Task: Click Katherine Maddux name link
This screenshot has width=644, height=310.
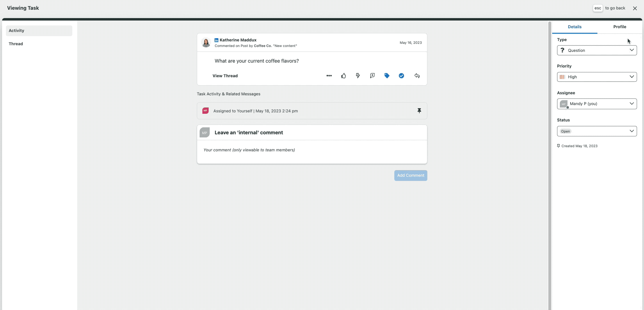Action: click(238, 40)
